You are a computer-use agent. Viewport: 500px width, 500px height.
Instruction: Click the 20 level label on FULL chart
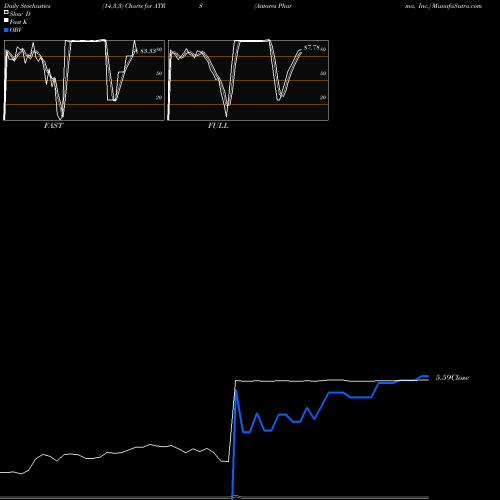(323, 97)
